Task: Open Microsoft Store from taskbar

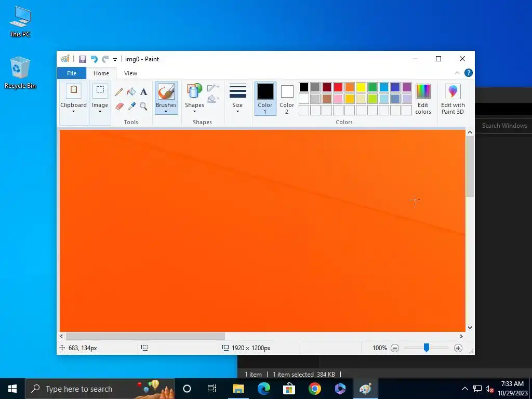Action: (x=289, y=389)
